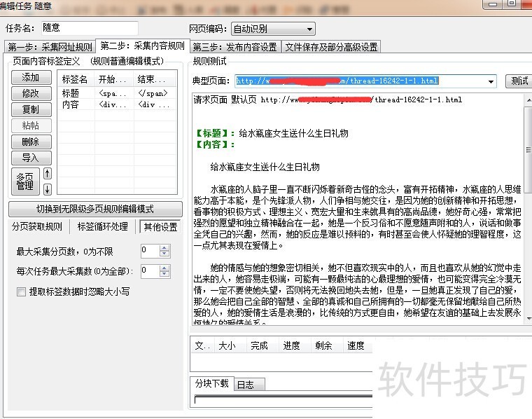The height and width of the screenshot is (419, 532).
Task: Go to 文件保存及部分高级设置 tab
Action: [331, 47]
